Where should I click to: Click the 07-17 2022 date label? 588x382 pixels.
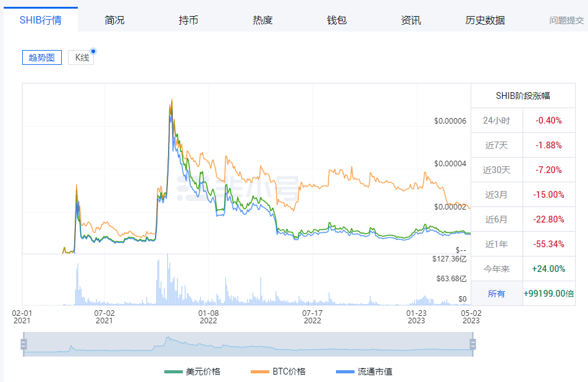click(313, 316)
